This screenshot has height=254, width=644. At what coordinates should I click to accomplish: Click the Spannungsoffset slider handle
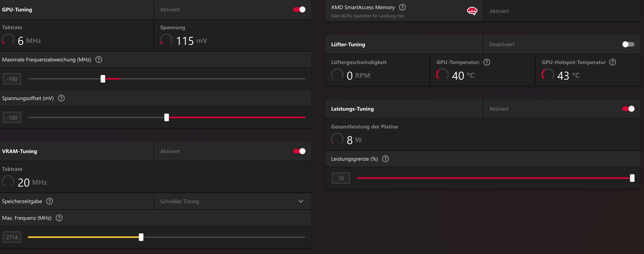coord(166,117)
